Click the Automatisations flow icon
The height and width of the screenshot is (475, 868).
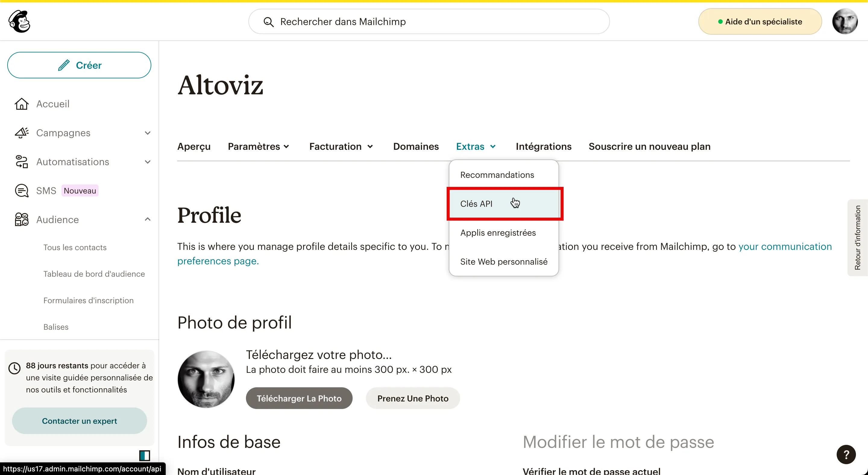click(x=22, y=162)
